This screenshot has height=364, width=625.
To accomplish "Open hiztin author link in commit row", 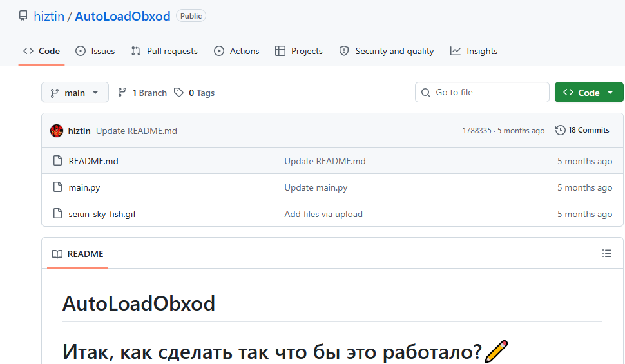I will point(79,131).
